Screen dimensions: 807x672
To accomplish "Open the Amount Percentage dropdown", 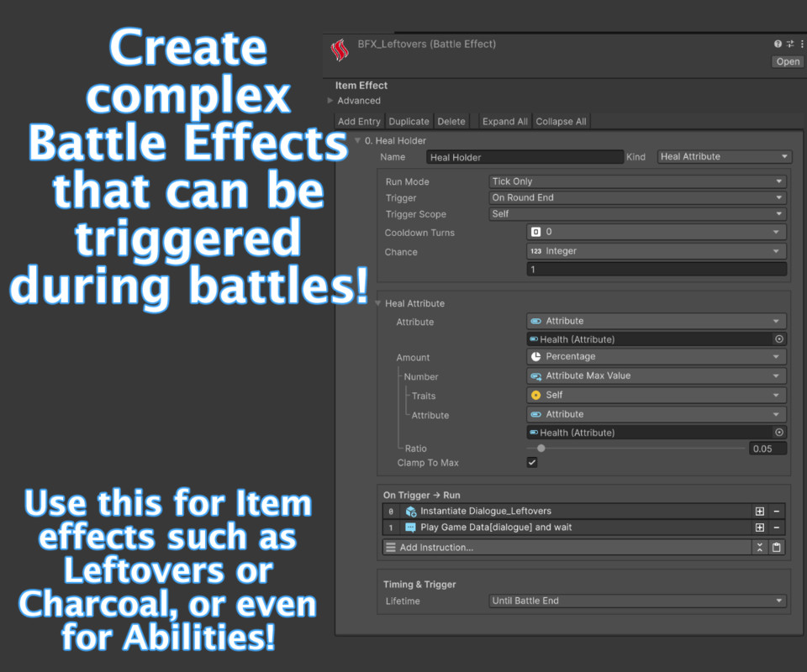I will pyautogui.click(x=657, y=356).
